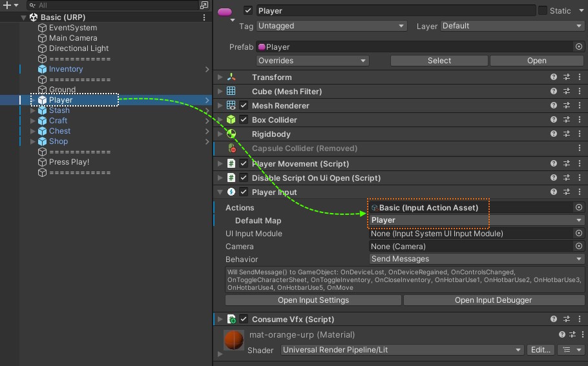Open the Tag dropdown showing Untagged
This screenshot has width=588, height=366.
[331, 26]
